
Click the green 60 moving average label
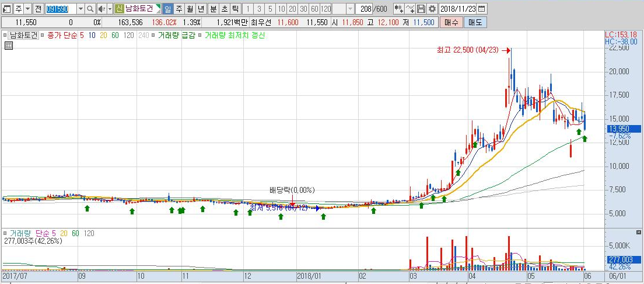pyautogui.click(x=115, y=36)
